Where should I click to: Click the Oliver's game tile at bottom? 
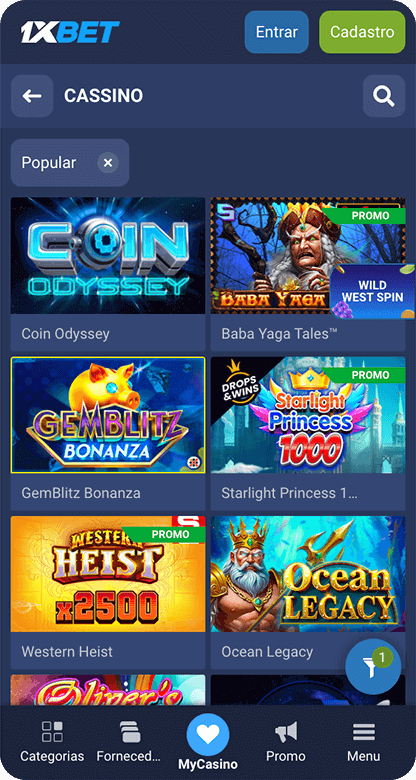pos(108,690)
